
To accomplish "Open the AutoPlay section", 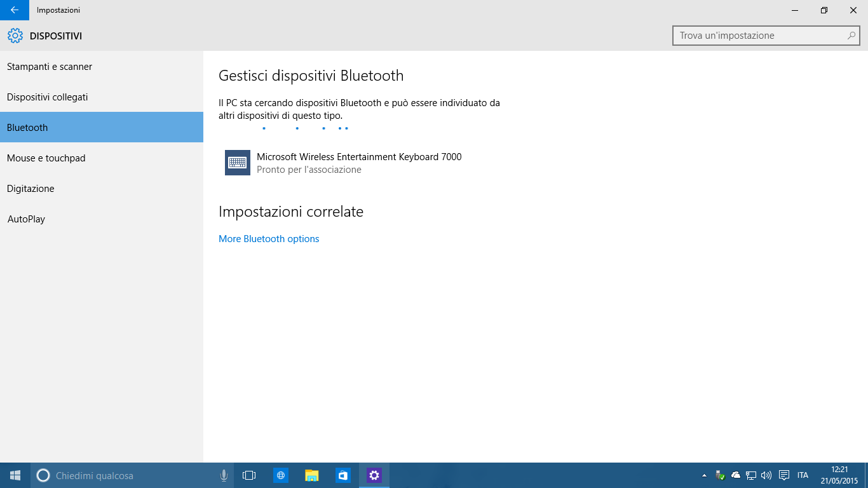I will click(102, 219).
